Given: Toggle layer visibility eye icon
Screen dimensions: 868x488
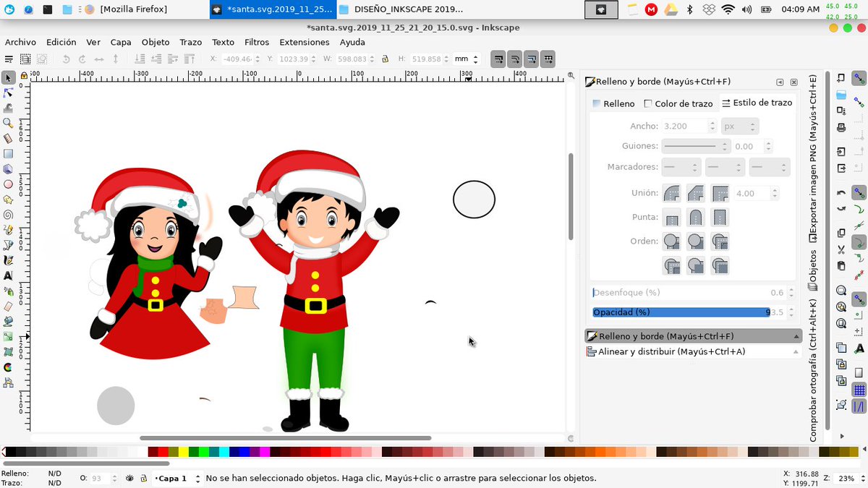Looking at the screenshot, I should point(130,478).
